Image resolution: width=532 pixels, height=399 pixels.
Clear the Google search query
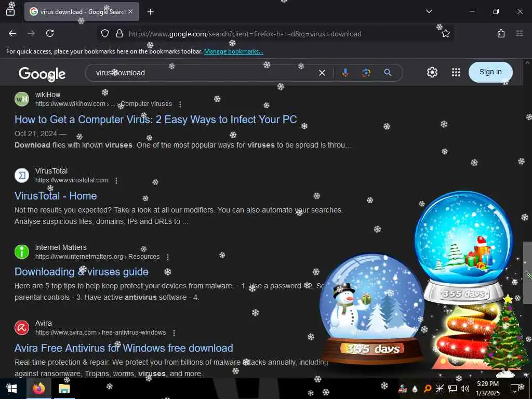[322, 73]
